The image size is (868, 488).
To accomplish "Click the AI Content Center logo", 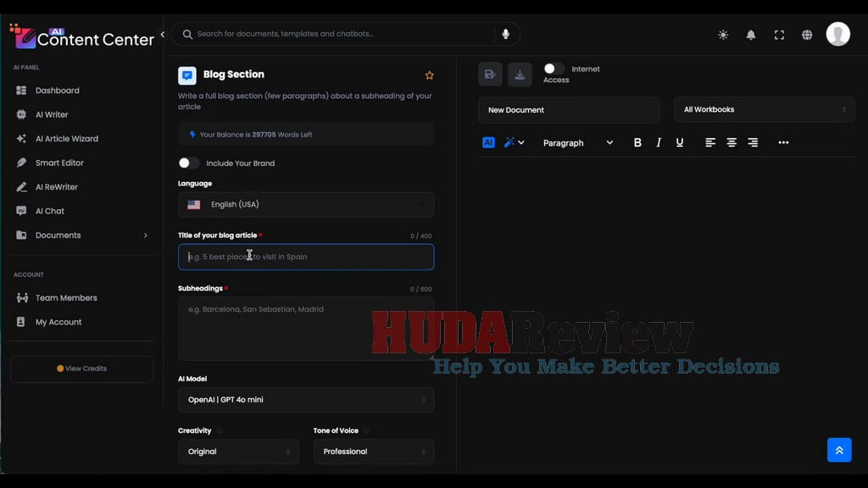I will click(x=82, y=36).
